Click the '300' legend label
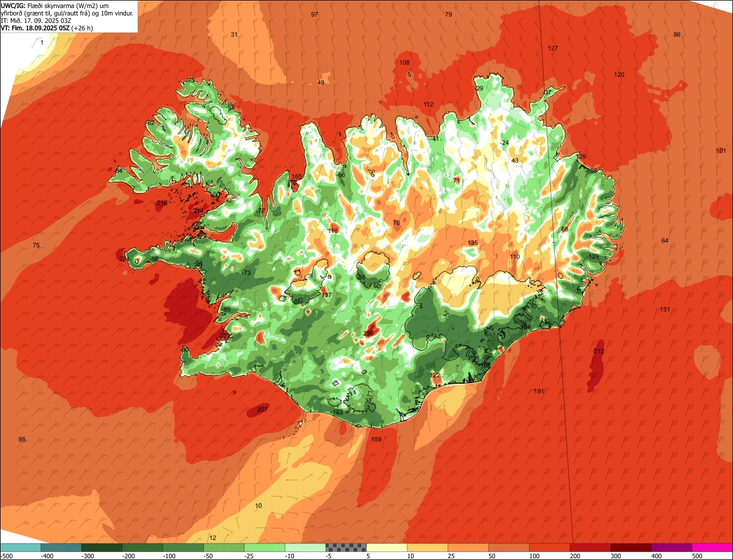733x560 pixels. [615, 556]
